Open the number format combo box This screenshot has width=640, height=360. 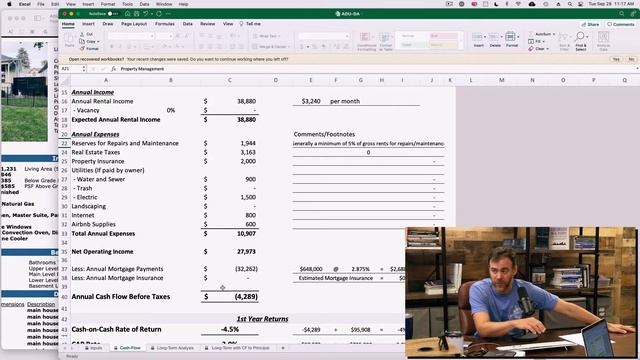coord(324,36)
